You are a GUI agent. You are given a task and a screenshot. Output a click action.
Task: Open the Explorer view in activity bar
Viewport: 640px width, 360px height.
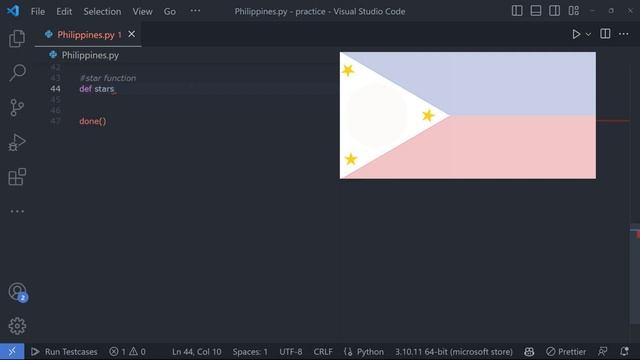coord(17,38)
